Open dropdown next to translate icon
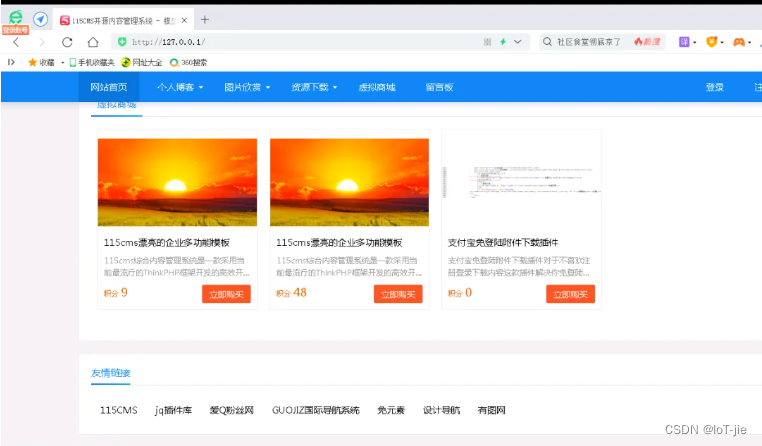Viewport: 762px width, 446px height. coord(694,42)
